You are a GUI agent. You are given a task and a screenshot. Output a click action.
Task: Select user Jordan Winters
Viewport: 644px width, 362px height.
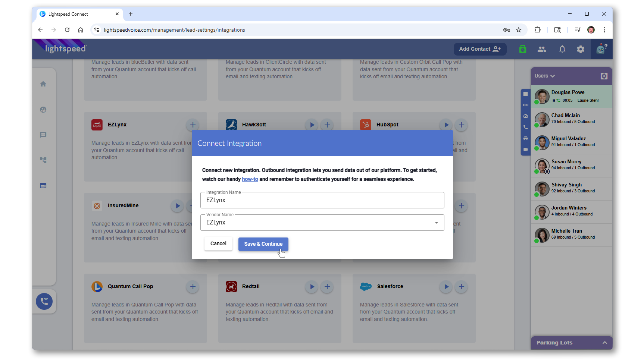point(572,212)
